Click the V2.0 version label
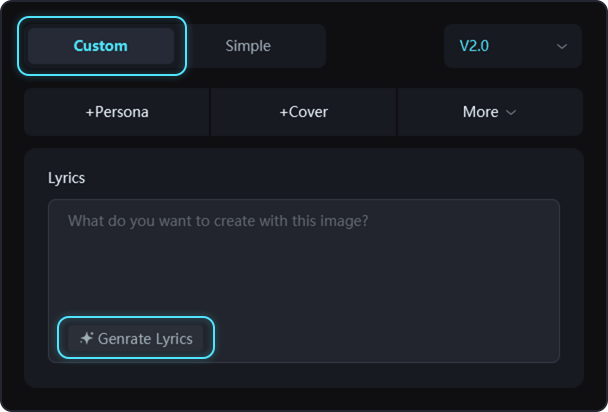 point(474,46)
